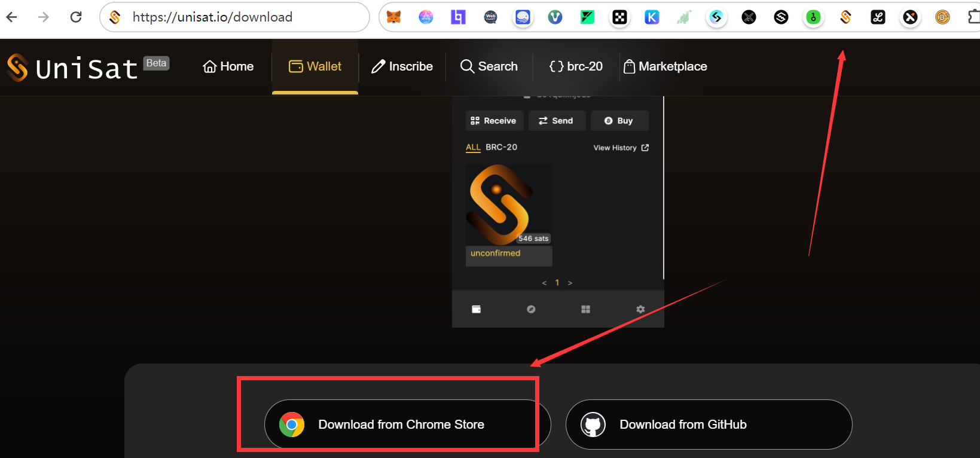Click the grid apps icon in preview

tap(586, 309)
